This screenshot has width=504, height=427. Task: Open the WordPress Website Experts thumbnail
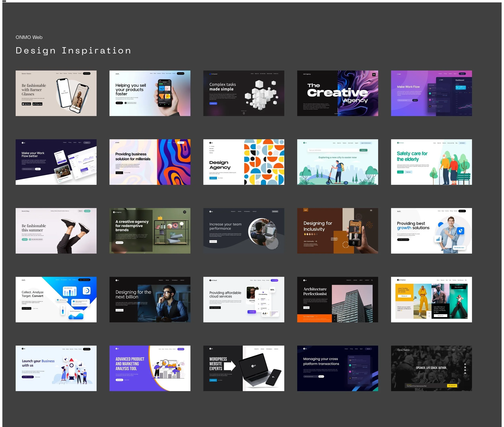coord(244,368)
